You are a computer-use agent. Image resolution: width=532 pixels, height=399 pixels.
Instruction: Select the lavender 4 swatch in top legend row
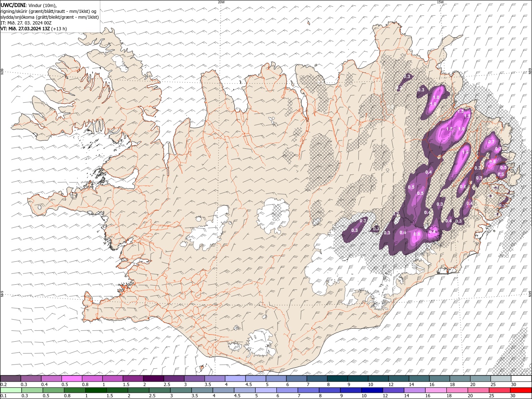click(x=235, y=379)
